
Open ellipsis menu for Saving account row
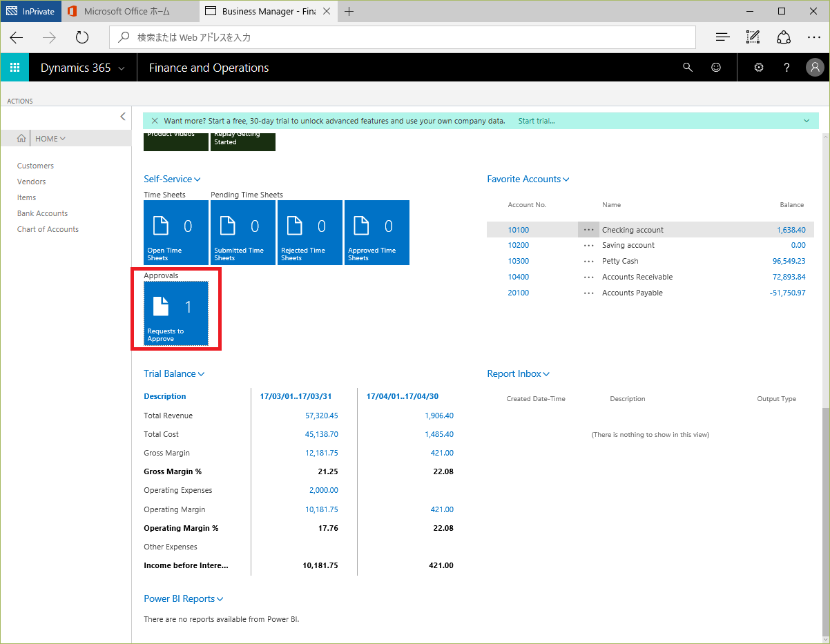588,245
